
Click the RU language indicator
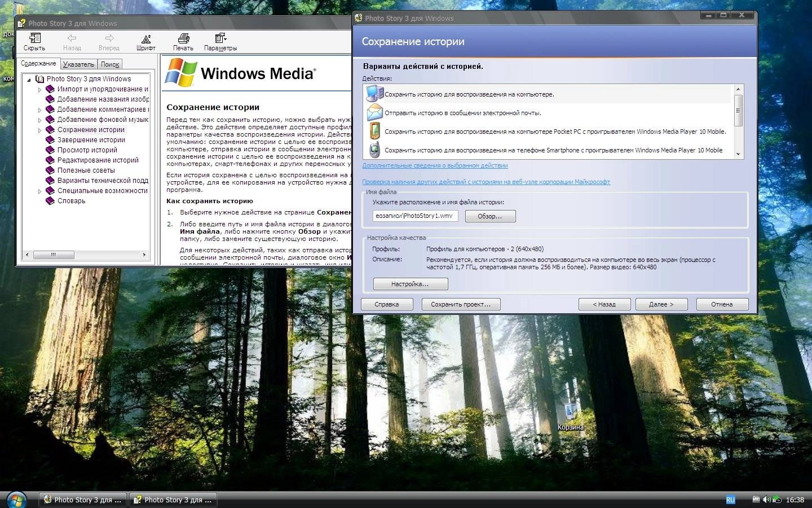(730, 500)
